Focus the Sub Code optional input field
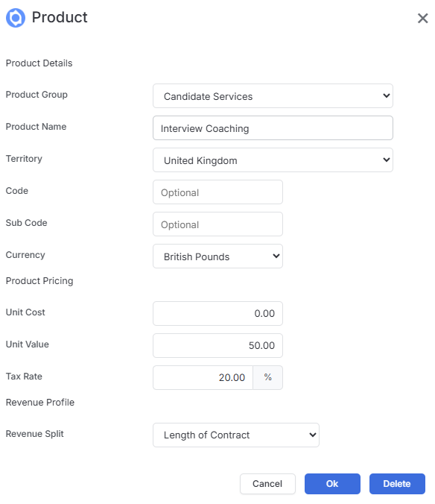Screen dimensions: 435x504 217,224
